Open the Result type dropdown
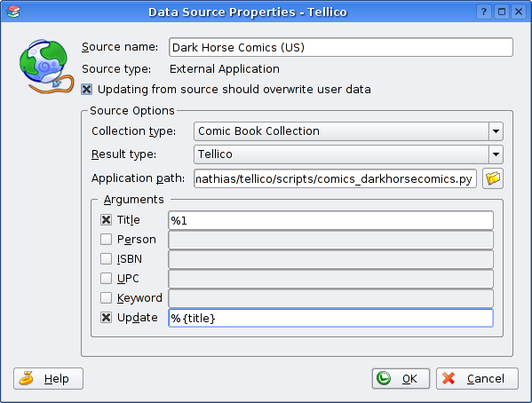Image resolution: width=532 pixels, height=403 pixels. (x=348, y=154)
